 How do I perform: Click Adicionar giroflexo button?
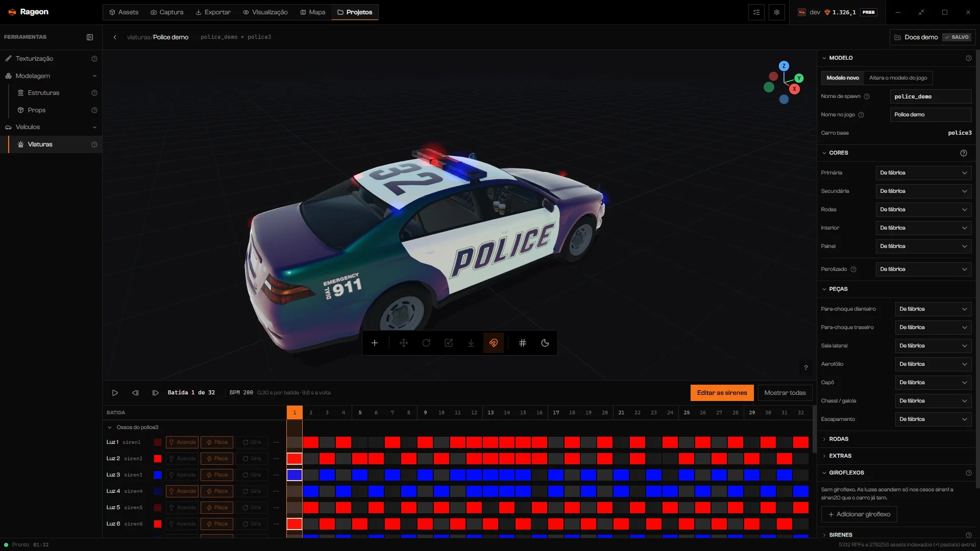click(859, 514)
